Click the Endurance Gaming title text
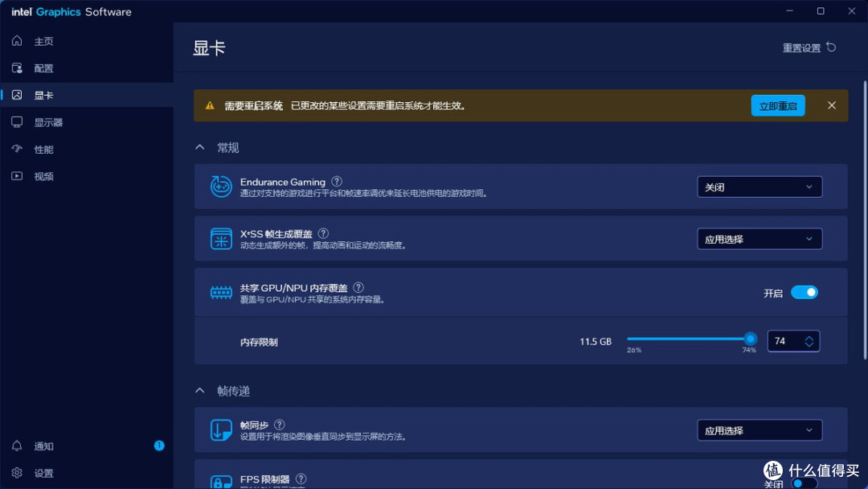 (x=282, y=182)
